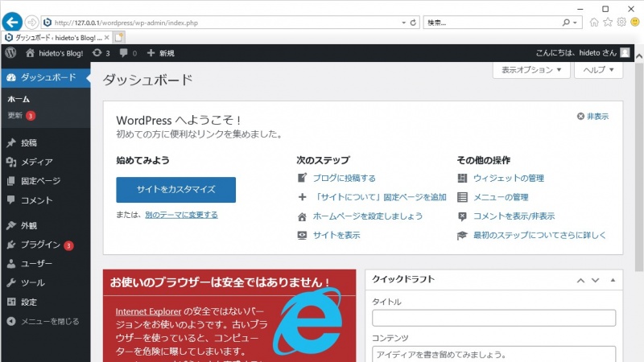Close the ダッシュボード browser tab

click(x=107, y=37)
